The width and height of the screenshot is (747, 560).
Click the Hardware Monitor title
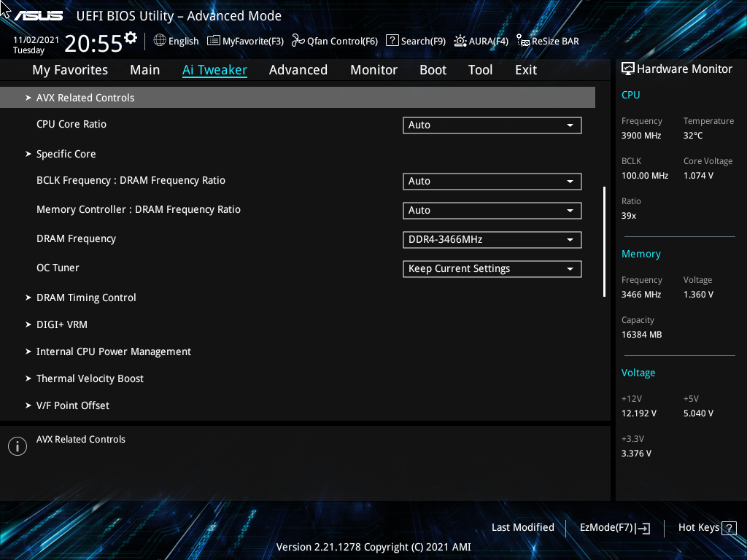(x=684, y=69)
